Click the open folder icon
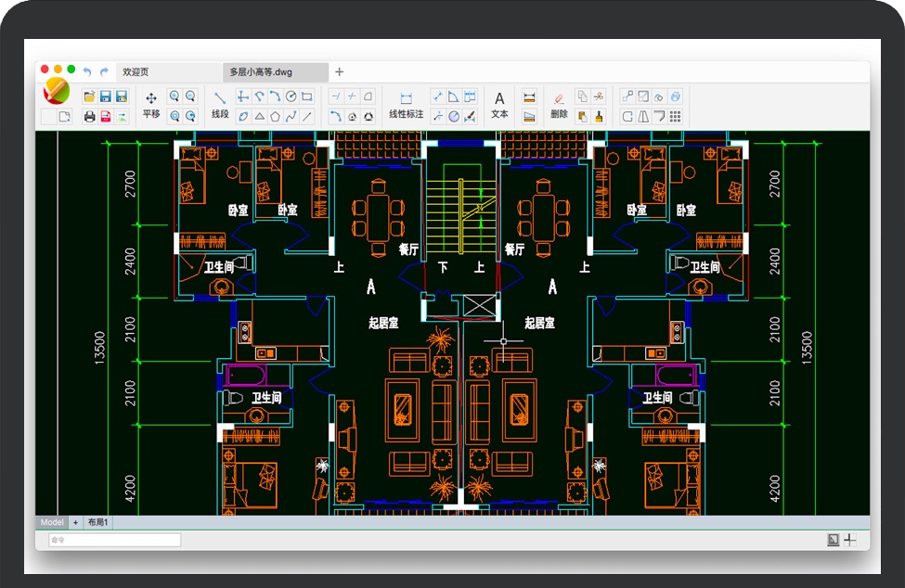This screenshot has height=588, width=905. pyautogui.click(x=90, y=96)
